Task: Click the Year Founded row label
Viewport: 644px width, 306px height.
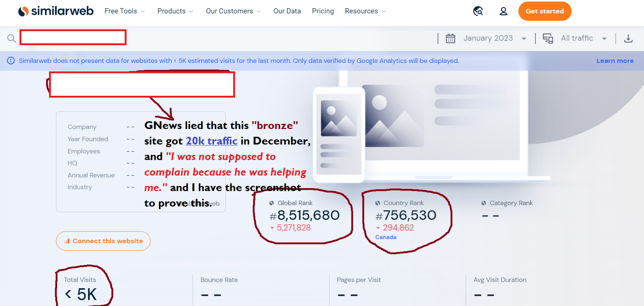Action: click(x=88, y=139)
